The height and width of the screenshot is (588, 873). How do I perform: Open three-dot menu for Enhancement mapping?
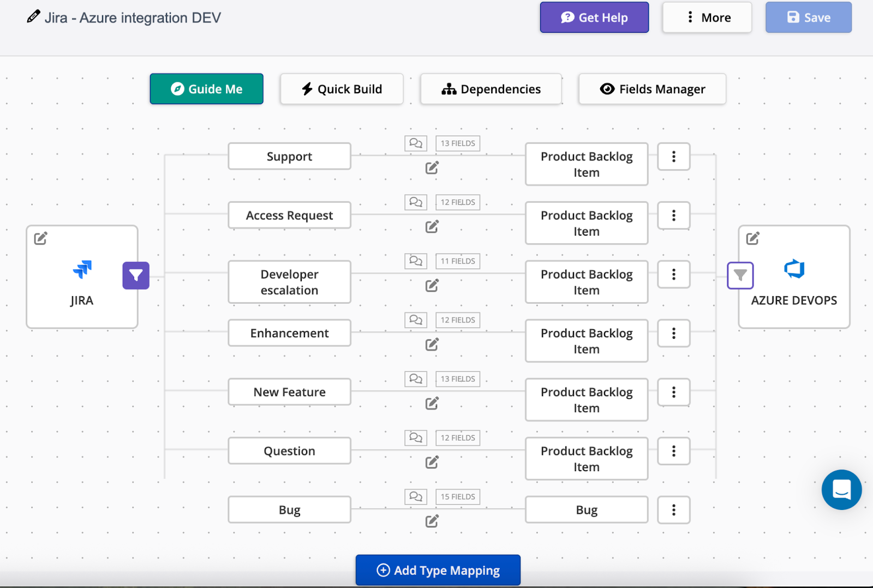pos(674,333)
